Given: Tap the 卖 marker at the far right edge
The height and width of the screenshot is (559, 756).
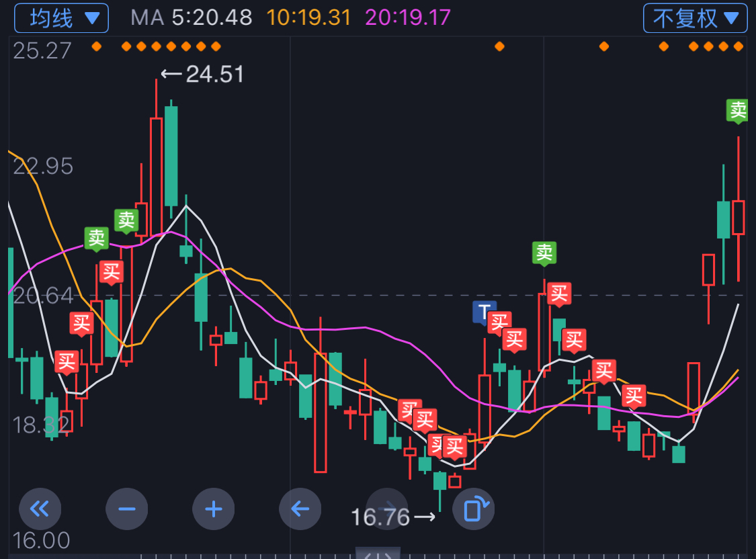Looking at the screenshot, I should coord(738,111).
